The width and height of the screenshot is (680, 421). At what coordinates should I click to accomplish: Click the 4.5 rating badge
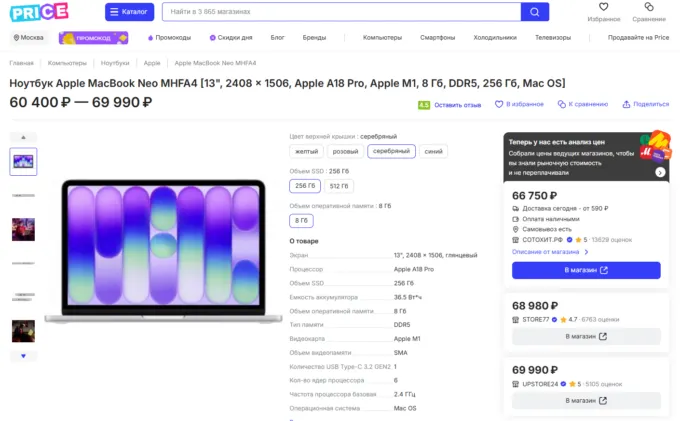pyautogui.click(x=424, y=105)
